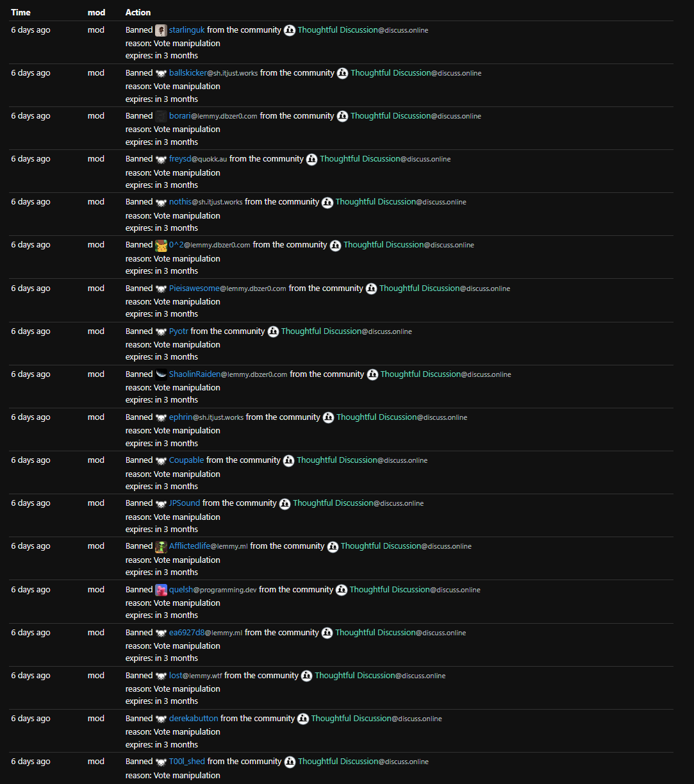Go to ephrin's user profile
This screenshot has height=784, width=694.
(206, 417)
